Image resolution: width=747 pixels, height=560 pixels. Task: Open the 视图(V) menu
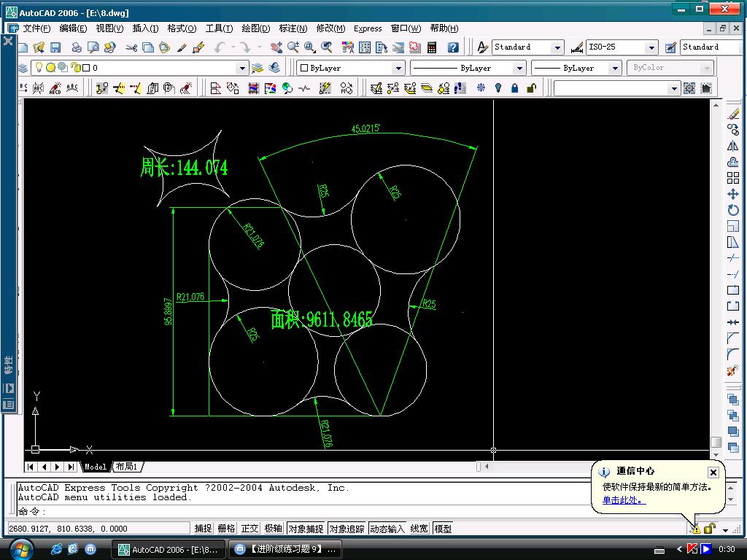coord(109,28)
